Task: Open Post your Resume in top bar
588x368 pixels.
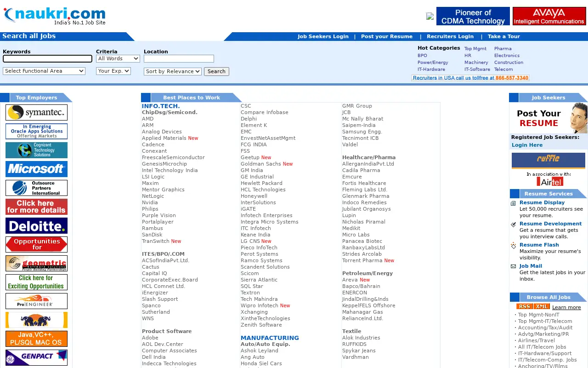Action: [387, 36]
